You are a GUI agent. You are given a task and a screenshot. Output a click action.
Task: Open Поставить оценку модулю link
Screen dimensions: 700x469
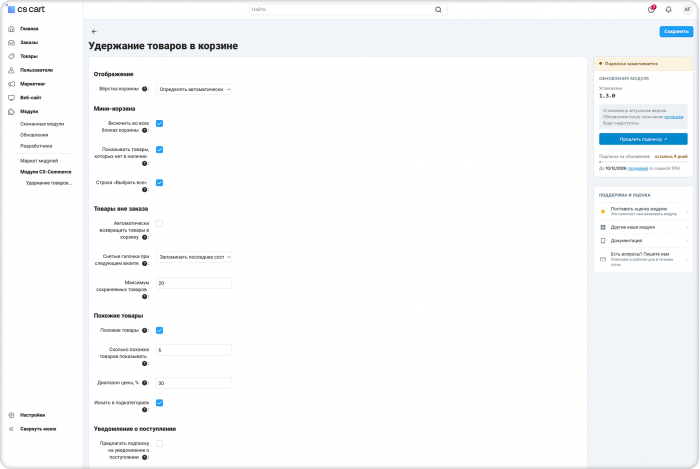click(639, 209)
